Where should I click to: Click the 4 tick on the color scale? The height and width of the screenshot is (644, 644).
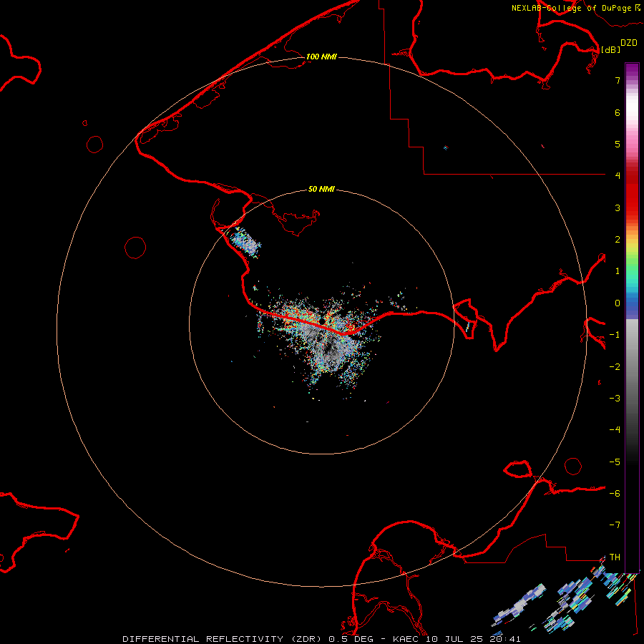coord(618,176)
